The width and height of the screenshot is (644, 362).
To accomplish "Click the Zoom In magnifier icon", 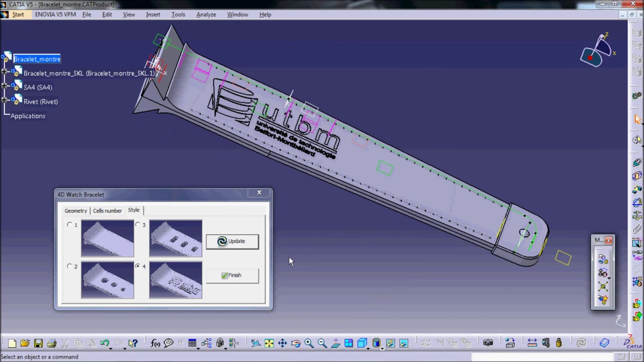I will coord(309,343).
